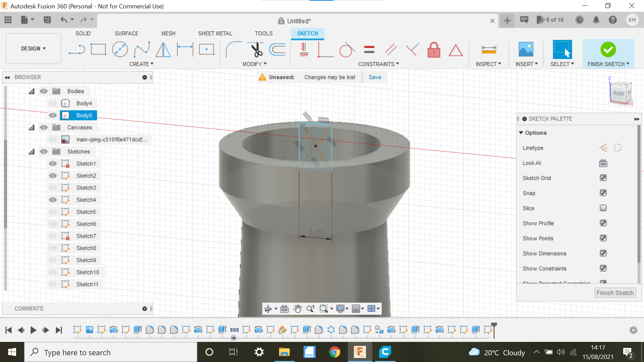This screenshot has height=362, width=644.
Task: Apply the Horizontal/Vertical constraint
Action: pyautogui.click(x=304, y=50)
